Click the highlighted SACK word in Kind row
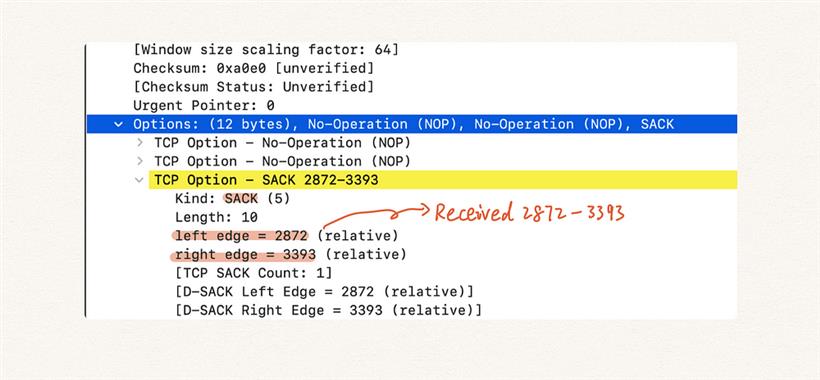This screenshot has height=380, width=820. pyautogui.click(x=241, y=199)
